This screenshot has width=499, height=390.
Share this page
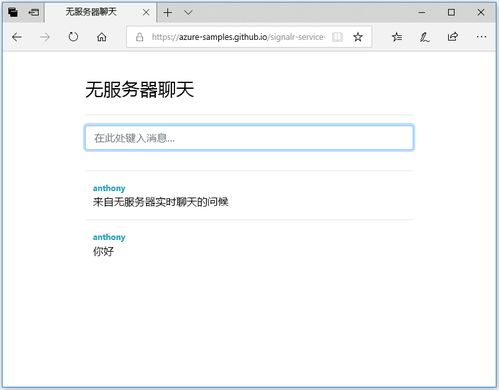pos(453,37)
